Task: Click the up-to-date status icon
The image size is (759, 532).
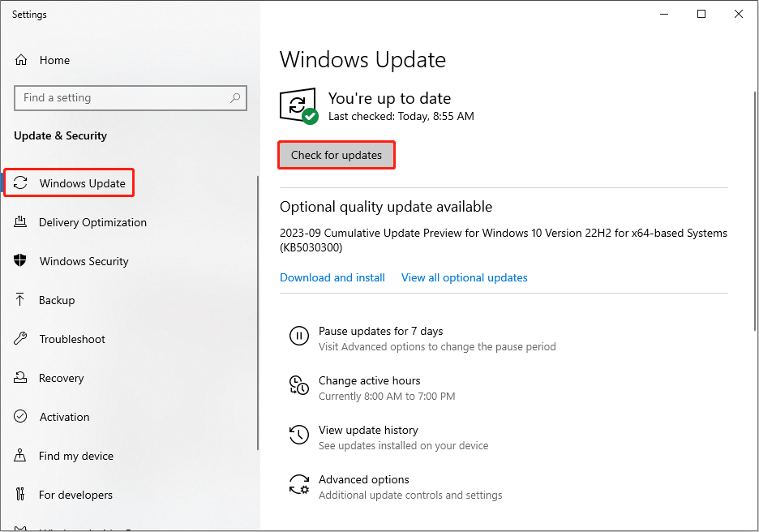Action: 298,106
